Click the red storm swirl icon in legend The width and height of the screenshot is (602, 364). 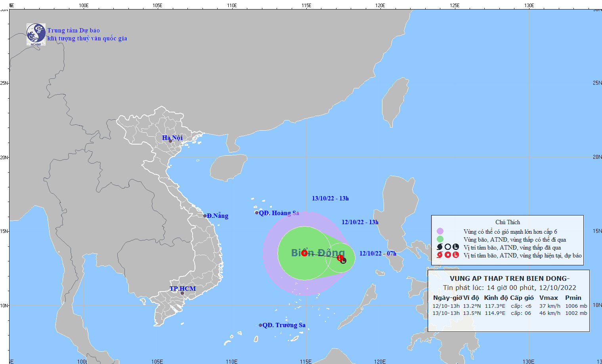[440, 255]
